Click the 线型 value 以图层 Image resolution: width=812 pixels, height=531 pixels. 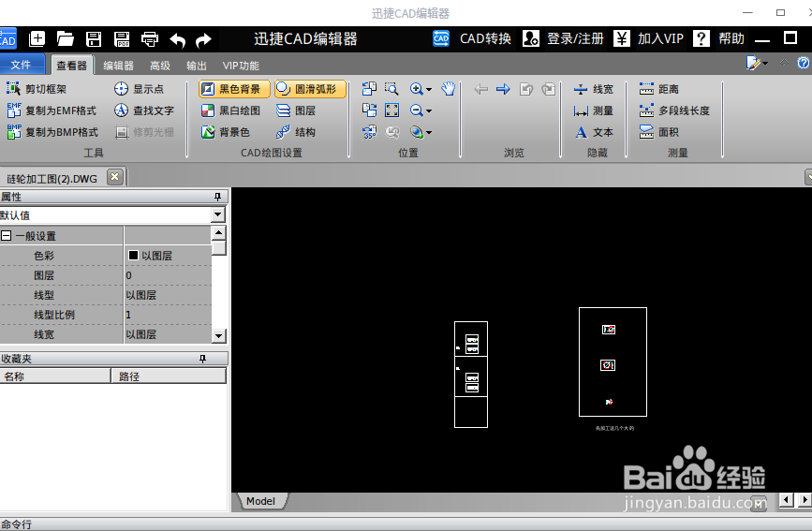click(x=168, y=295)
